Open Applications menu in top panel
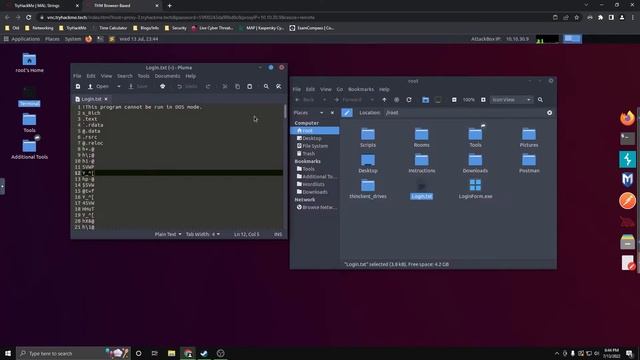The height and width of the screenshot is (360, 640). coord(22,39)
